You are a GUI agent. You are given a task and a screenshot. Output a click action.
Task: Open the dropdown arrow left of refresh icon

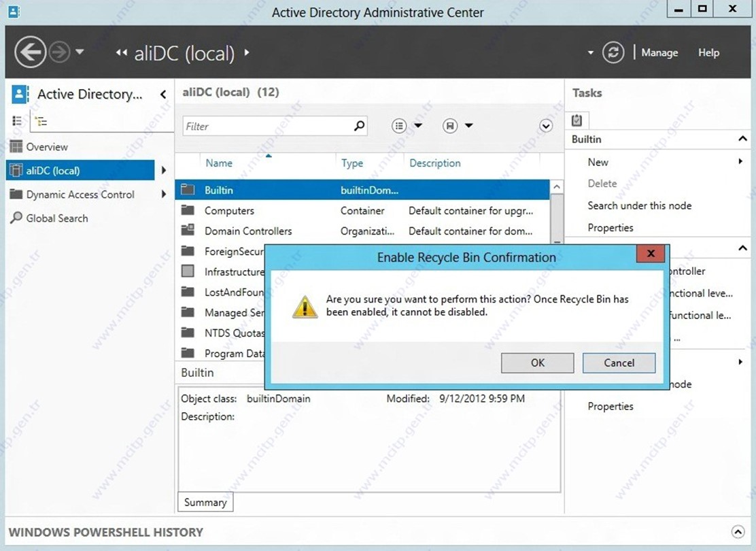(x=591, y=52)
